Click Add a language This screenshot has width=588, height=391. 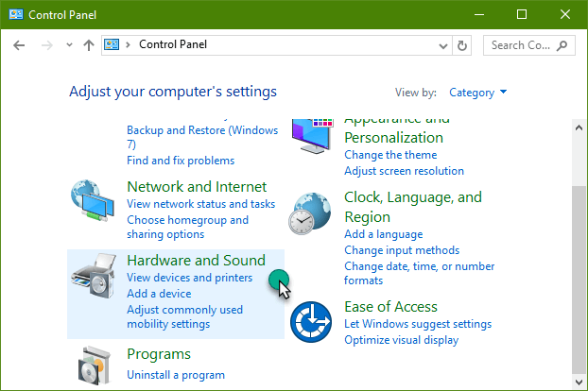pyautogui.click(x=383, y=234)
